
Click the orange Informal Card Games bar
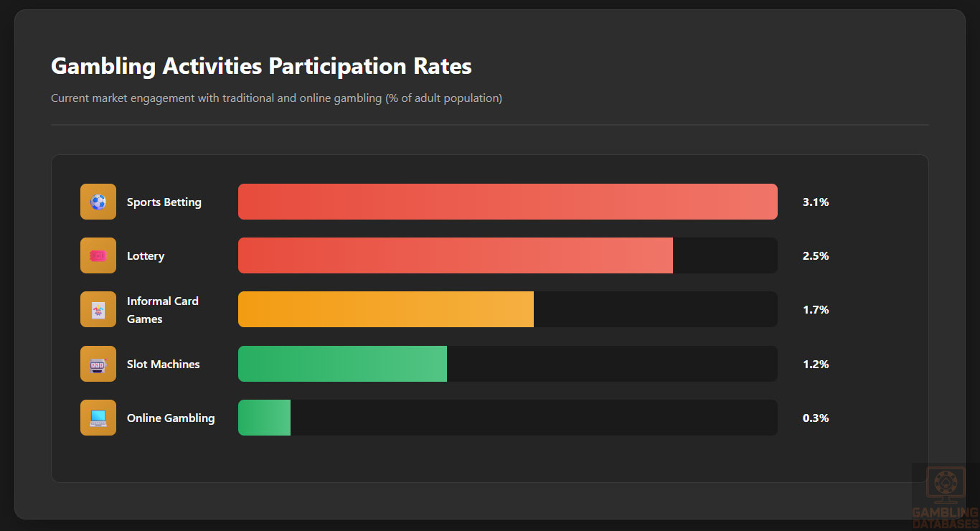coord(385,310)
